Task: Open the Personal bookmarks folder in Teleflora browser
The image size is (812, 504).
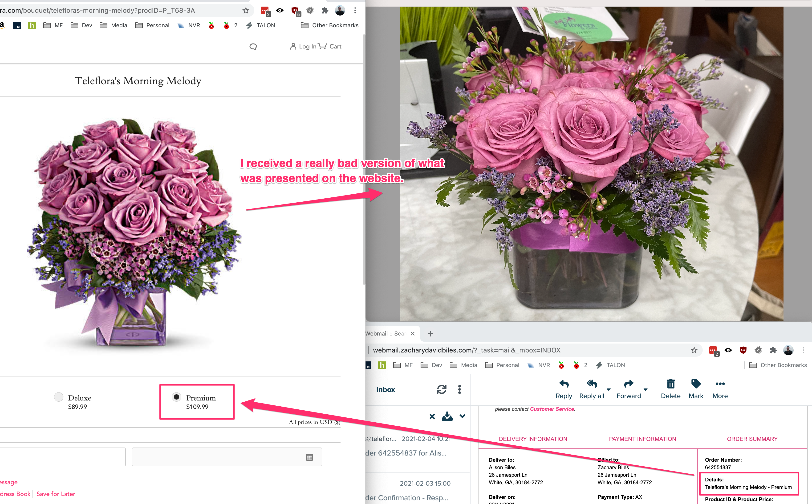Action: coord(152,25)
